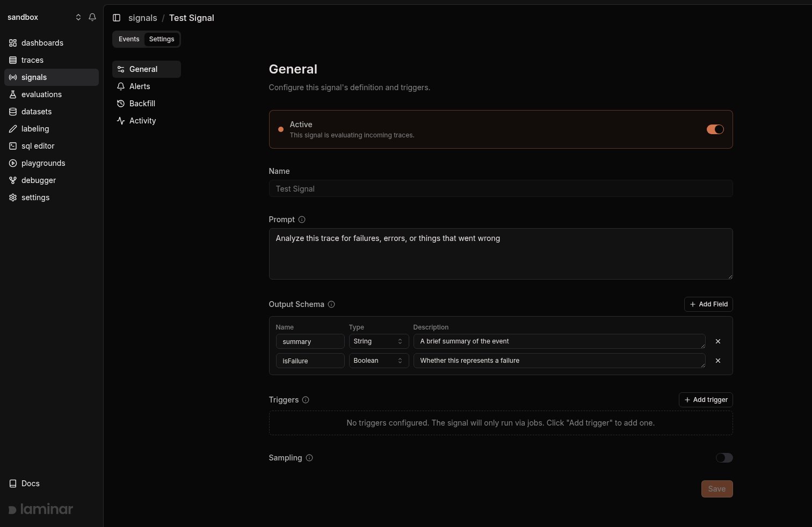
Task: Edit the isFailure field description
Action: point(559,361)
